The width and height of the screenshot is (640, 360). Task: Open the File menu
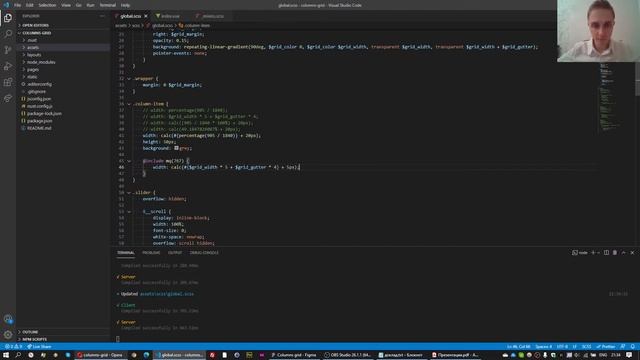18,5
